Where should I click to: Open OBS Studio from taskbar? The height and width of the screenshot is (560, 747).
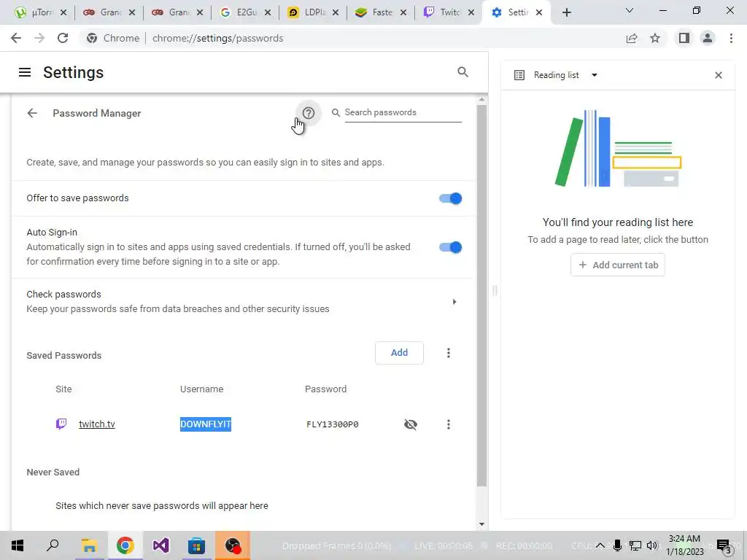coord(233,545)
